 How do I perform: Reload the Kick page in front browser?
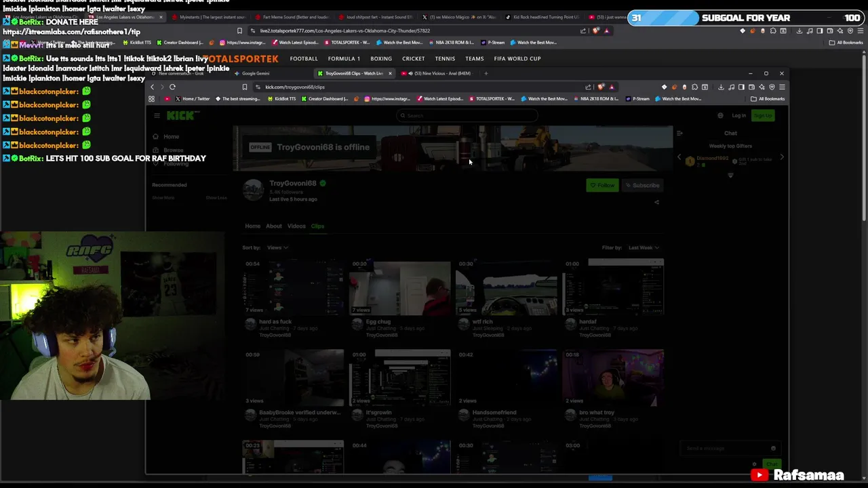pos(172,87)
